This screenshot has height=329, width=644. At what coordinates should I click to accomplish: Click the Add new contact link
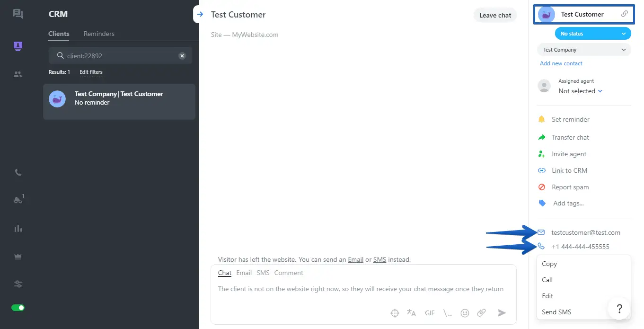coord(561,63)
